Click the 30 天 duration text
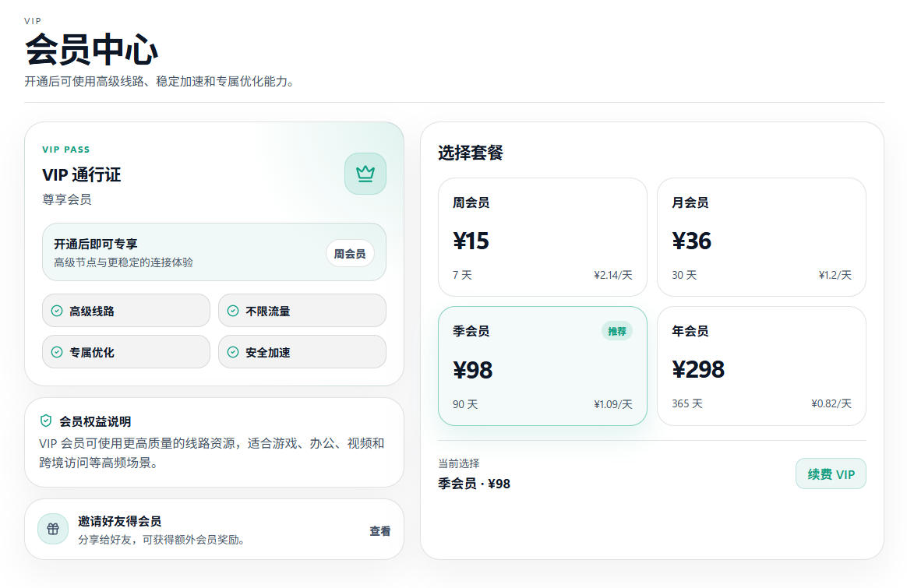This screenshot has height=588, width=907. (684, 275)
